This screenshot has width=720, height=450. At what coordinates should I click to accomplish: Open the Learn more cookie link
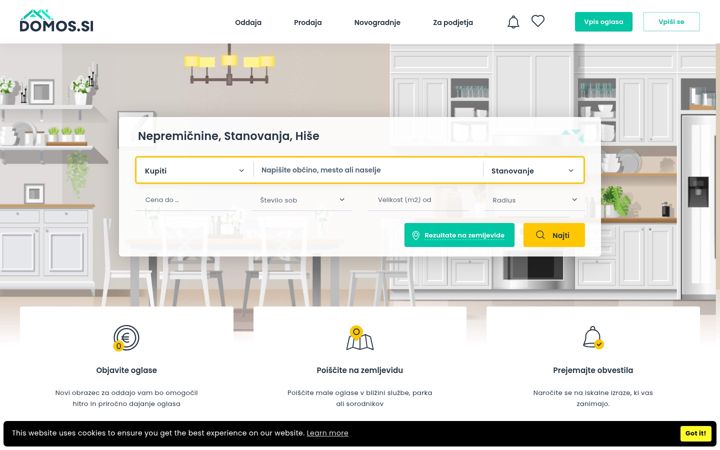[x=327, y=433]
